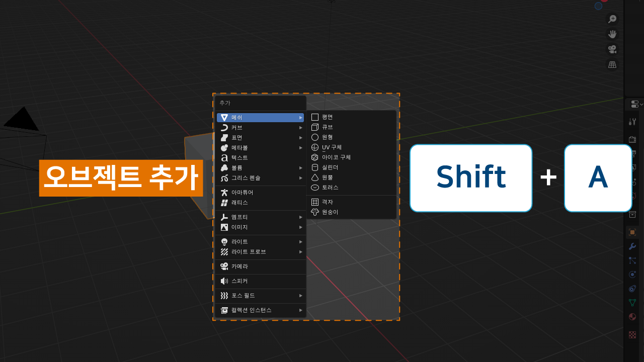Open the Tool properties tab
The height and width of the screenshot is (362, 644).
[632, 122]
